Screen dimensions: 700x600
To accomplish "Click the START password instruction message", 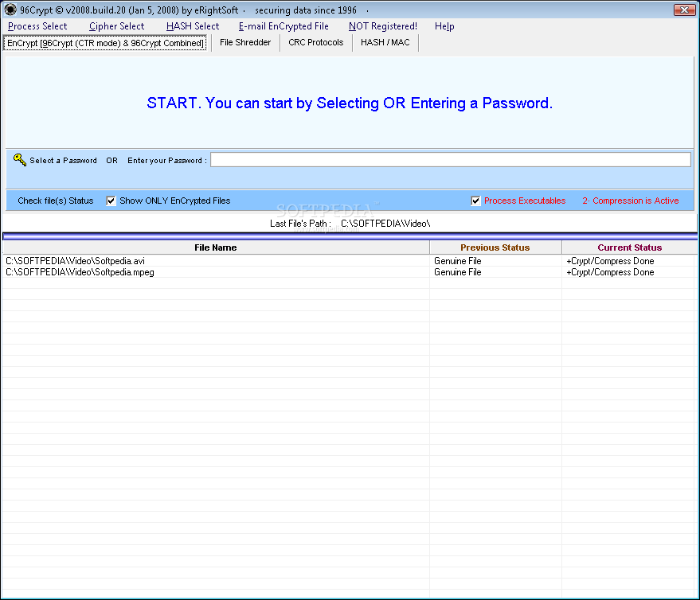I will point(350,103).
